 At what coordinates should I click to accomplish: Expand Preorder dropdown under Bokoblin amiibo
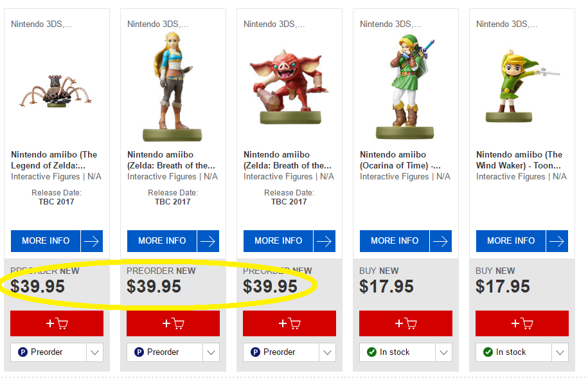(327, 352)
